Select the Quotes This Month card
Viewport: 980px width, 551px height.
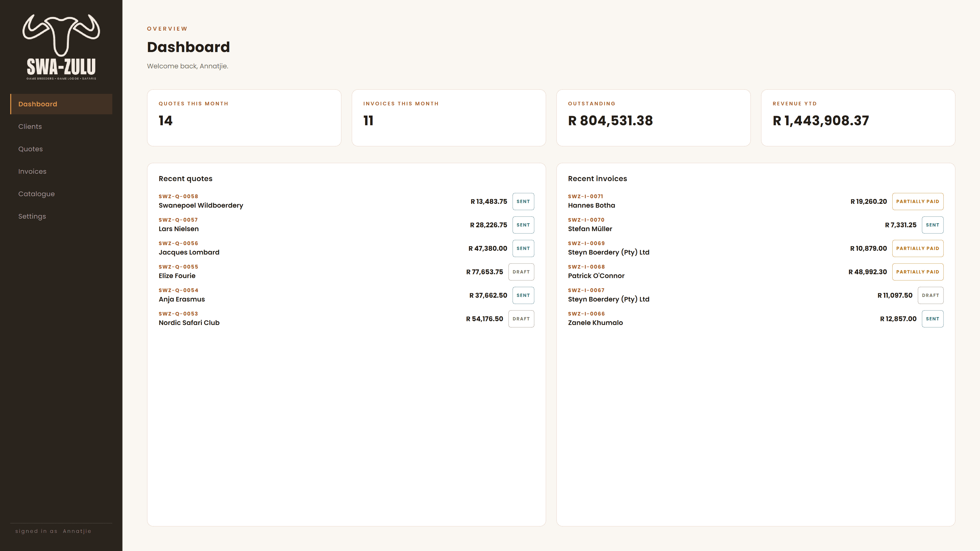[x=244, y=118]
